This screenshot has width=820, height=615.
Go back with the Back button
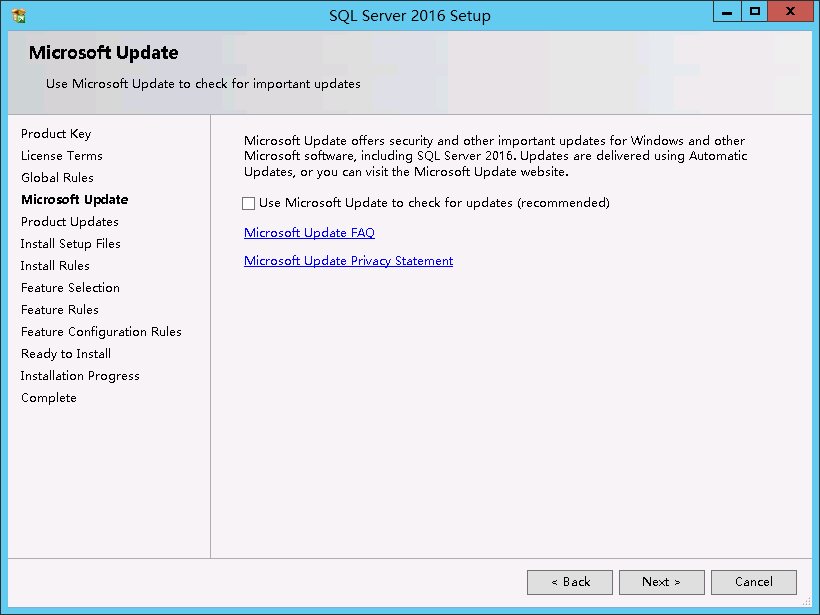[570, 582]
